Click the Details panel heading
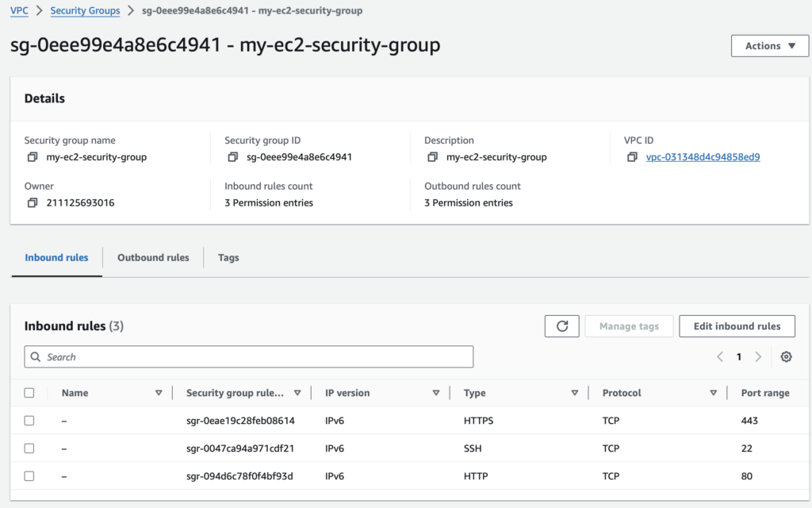The image size is (812, 508). [44, 98]
